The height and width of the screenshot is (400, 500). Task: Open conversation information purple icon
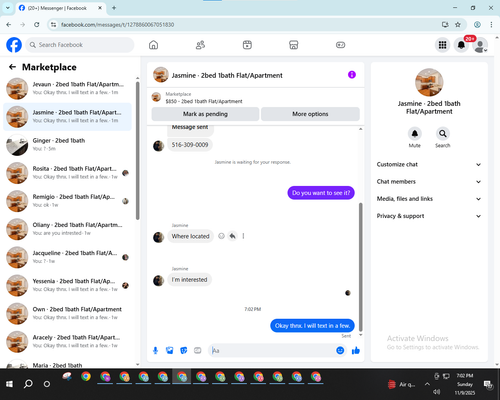tap(352, 75)
